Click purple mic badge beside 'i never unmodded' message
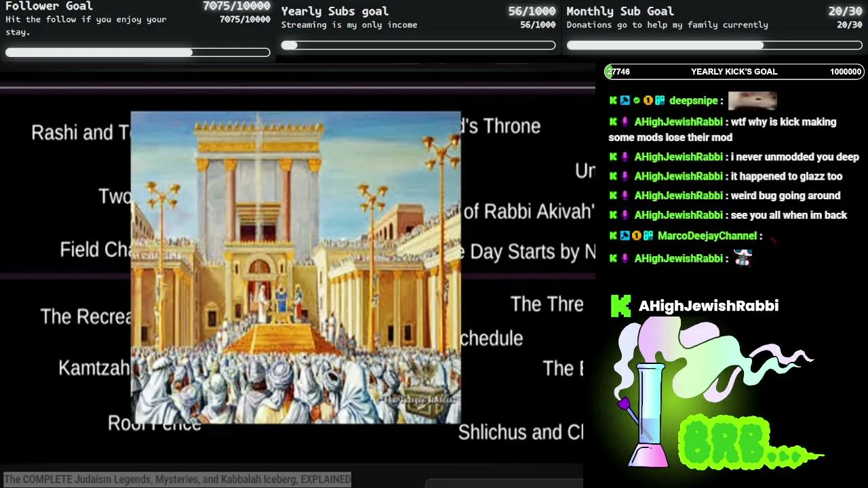This screenshot has width=868, height=488. pos(625,157)
